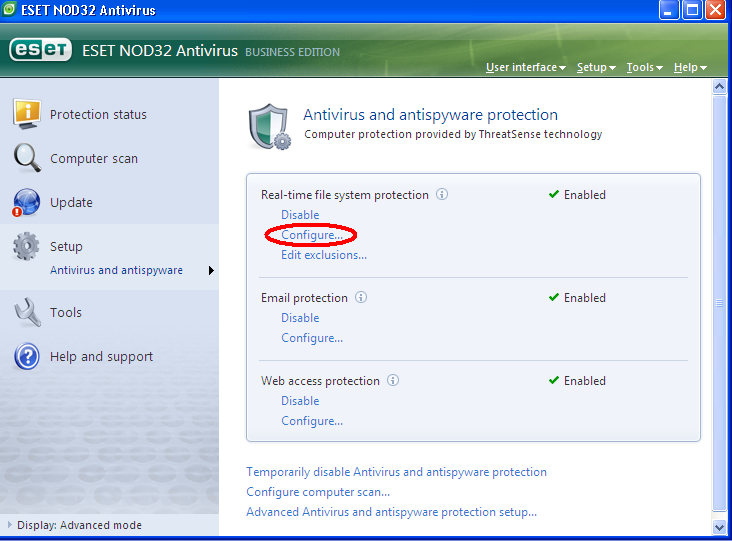
Task: Click info icon beside Web access protection
Action: tap(393, 381)
